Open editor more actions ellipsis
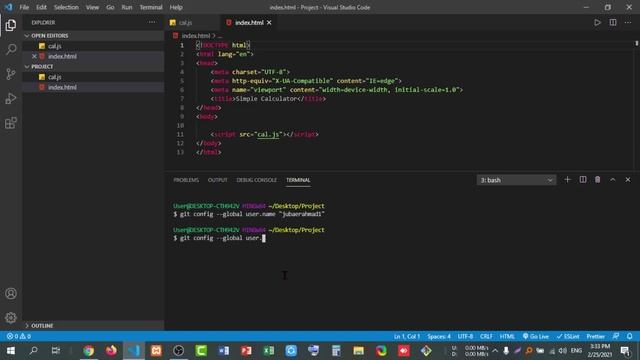 coord(628,22)
